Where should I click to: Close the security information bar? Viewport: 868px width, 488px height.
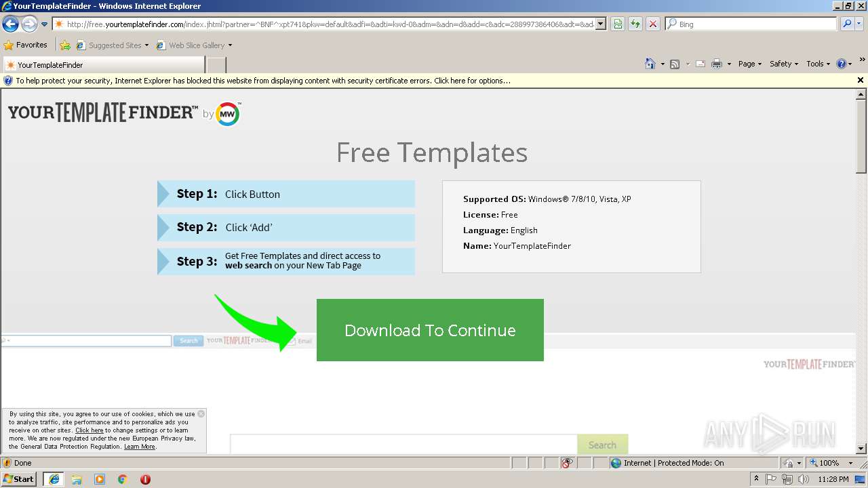[861, 80]
